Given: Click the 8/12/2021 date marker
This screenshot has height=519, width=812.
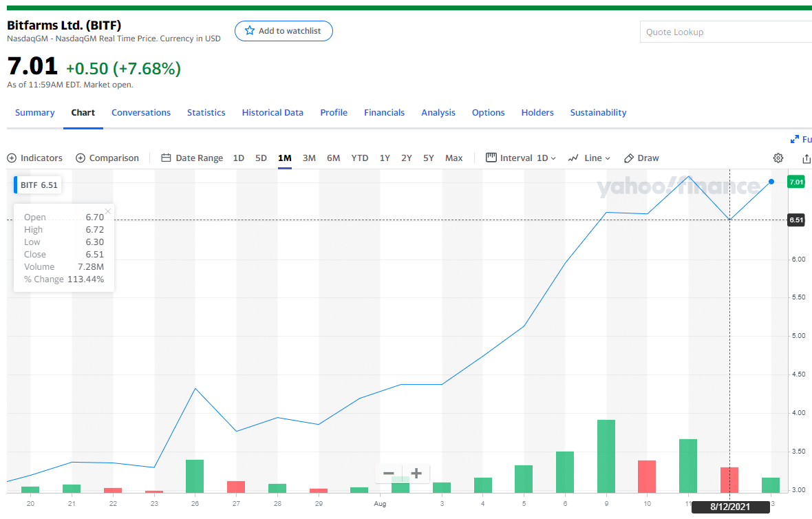Looking at the screenshot, I should (730, 507).
